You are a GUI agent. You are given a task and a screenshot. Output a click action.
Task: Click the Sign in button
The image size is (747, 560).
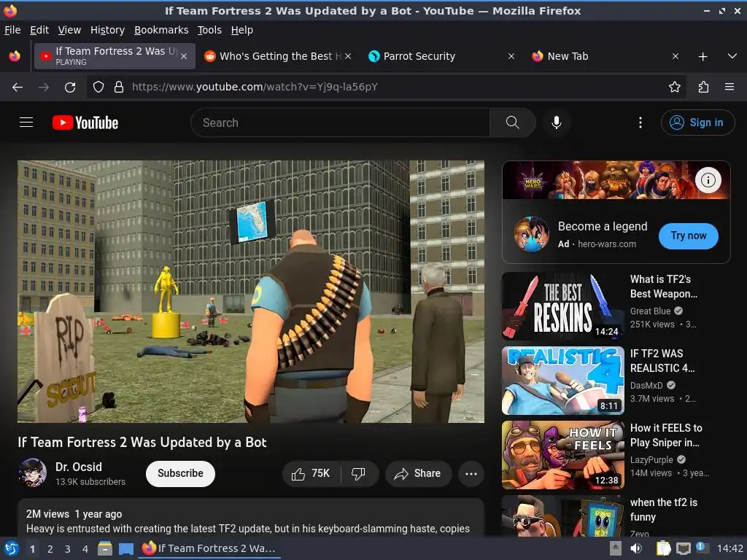[697, 122]
